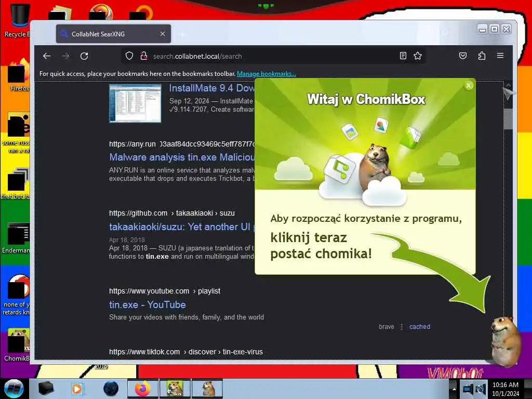Open the dark globe taskbar icon

(111, 389)
